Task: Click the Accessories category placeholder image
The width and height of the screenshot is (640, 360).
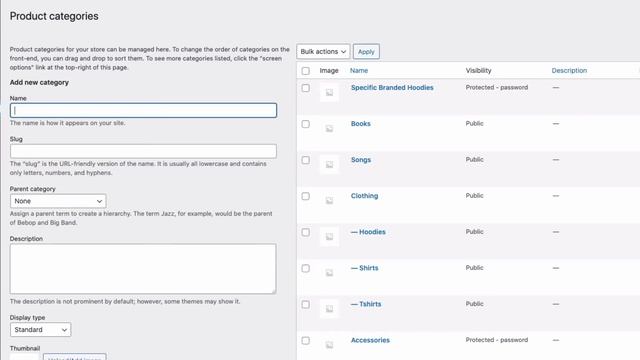Action: (329, 345)
